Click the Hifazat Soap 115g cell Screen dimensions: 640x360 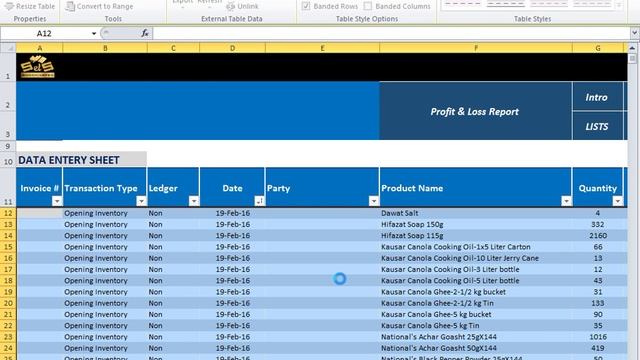point(476,236)
